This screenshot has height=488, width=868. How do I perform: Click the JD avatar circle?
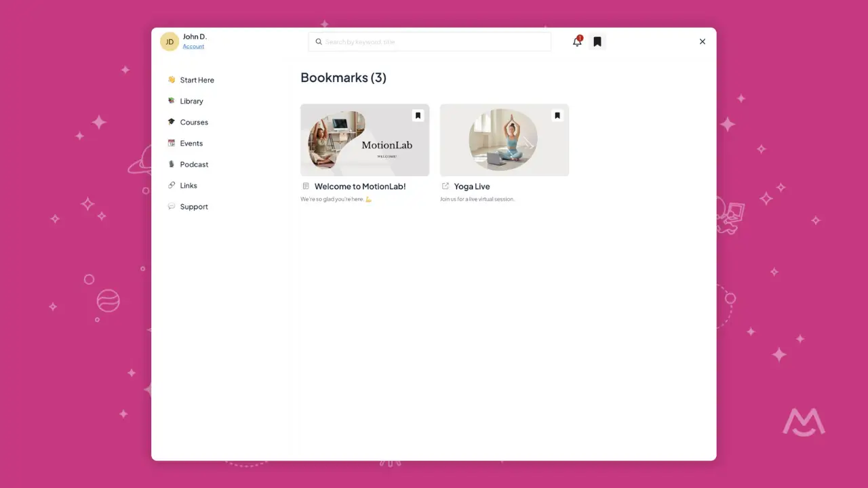(x=170, y=41)
